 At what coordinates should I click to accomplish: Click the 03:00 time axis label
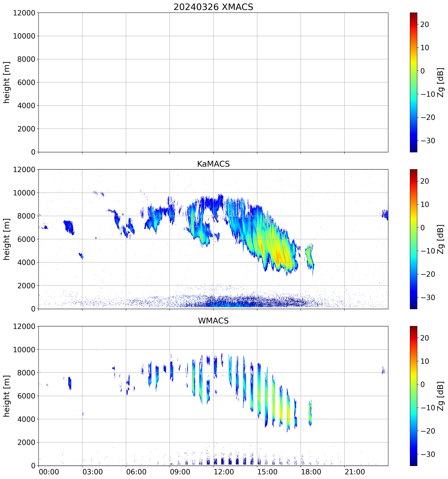point(93,472)
